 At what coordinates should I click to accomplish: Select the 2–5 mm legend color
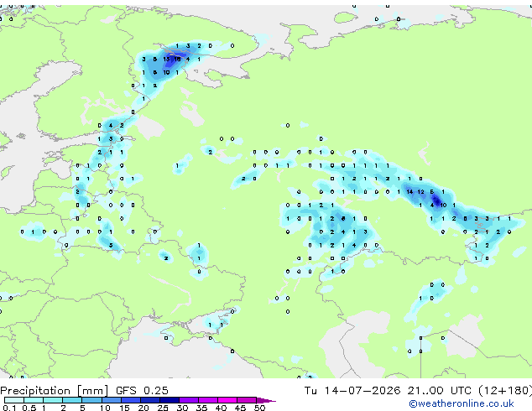[x=72, y=400]
